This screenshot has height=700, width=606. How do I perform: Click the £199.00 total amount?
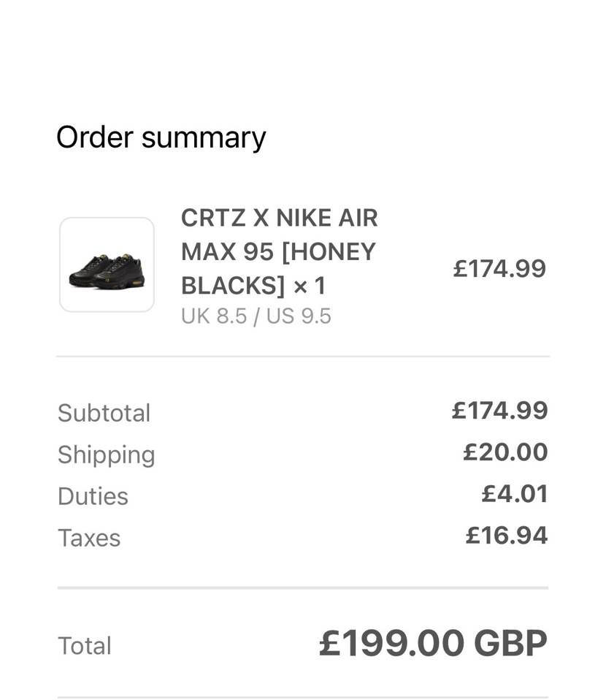point(391,644)
